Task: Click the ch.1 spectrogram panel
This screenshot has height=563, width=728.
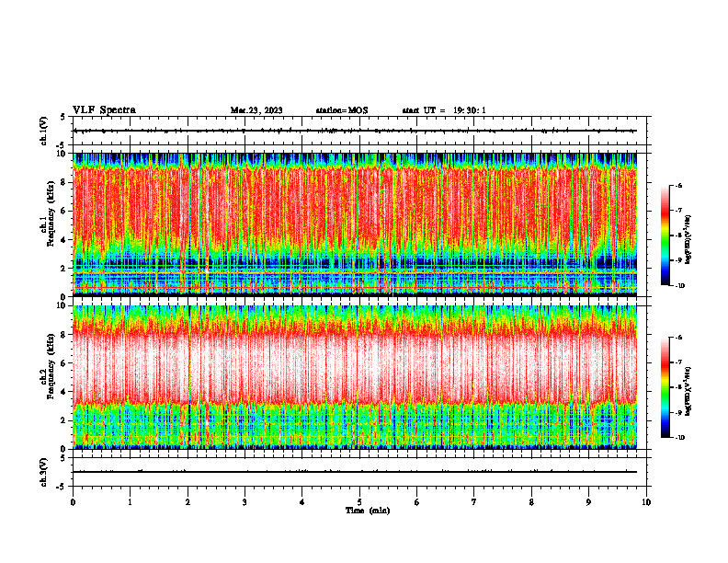Action: 355,224
